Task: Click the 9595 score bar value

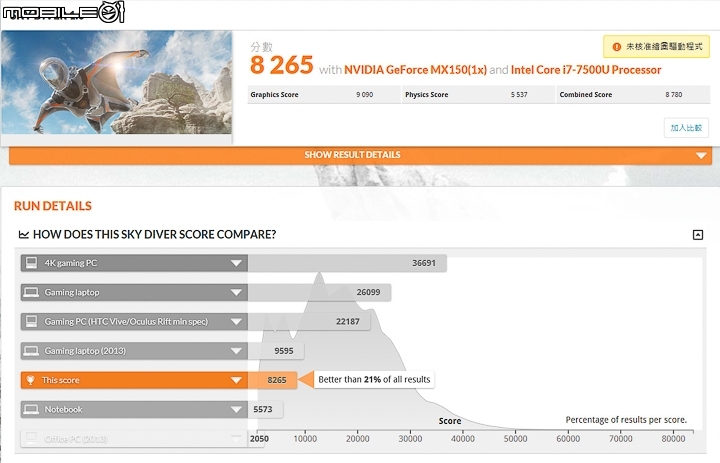Action: (x=284, y=351)
